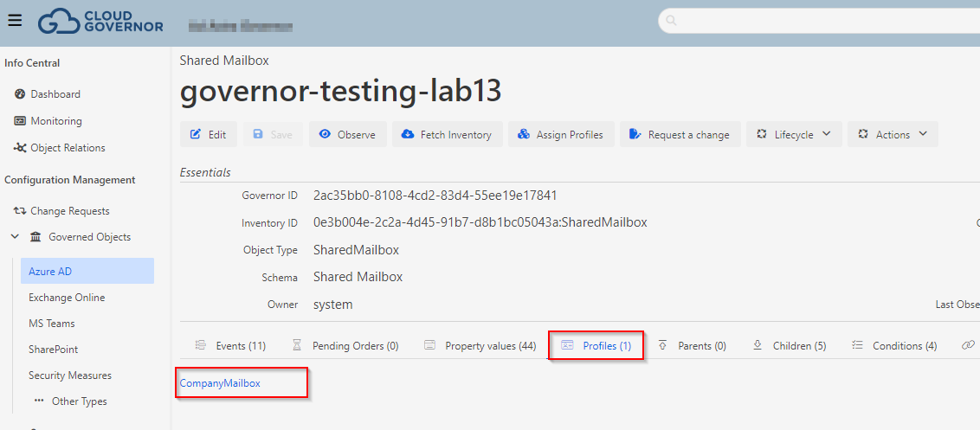Open Object Relations page
The width and height of the screenshot is (980, 430).
[67, 148]
